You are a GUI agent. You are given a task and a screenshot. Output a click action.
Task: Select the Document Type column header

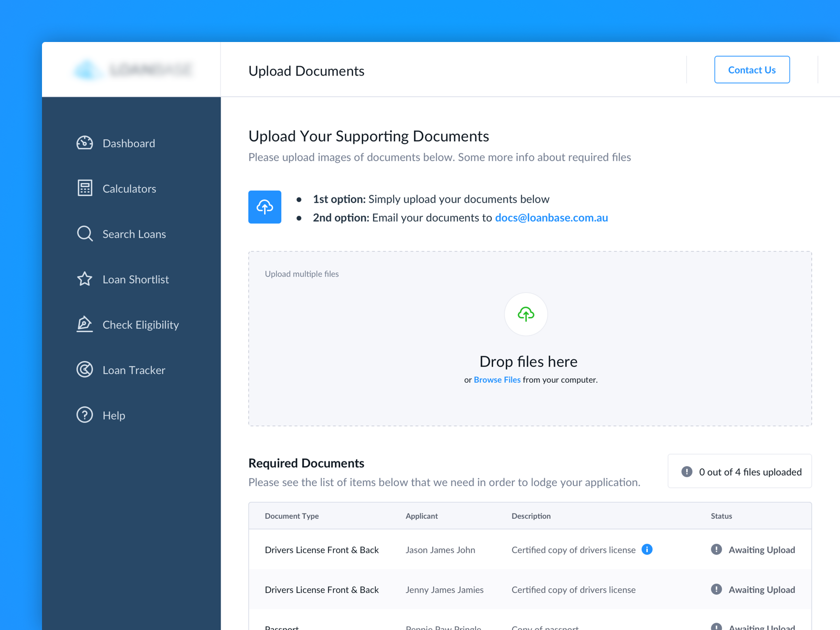(292, 516)
